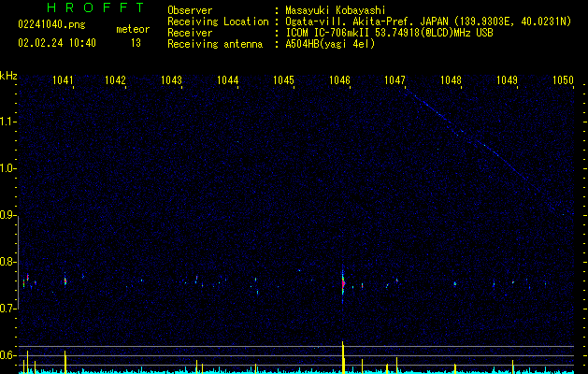Screen dimensions: 588x374
Task: Click the date stamp 02.02.24 10:40
Action: coord(57,43)
